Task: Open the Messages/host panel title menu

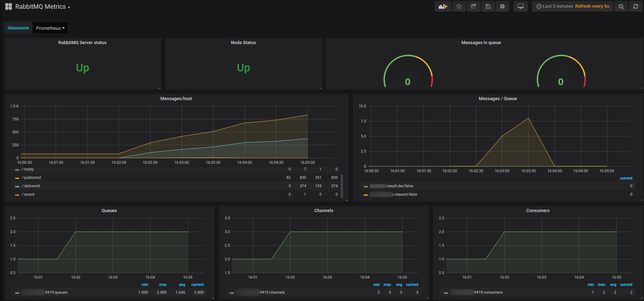Action: [x=176, y=99]
